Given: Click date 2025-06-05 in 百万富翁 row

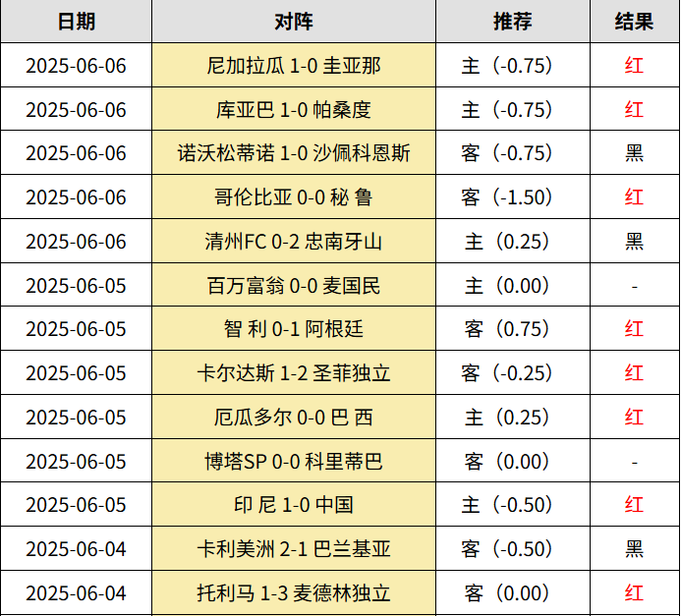Looking at the screenshot, I should [76, 286].
